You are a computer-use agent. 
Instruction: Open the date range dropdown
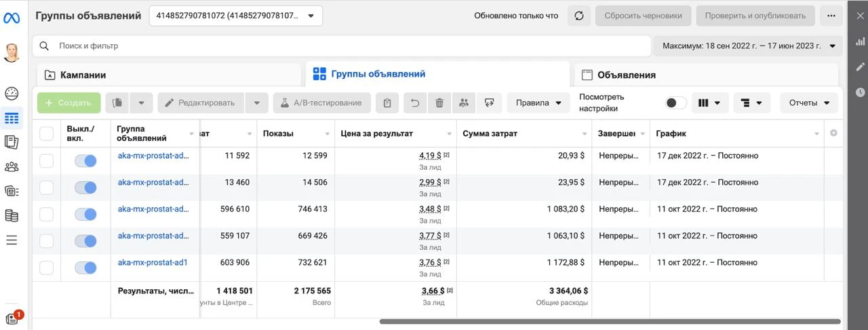click(x=748, y=46)
